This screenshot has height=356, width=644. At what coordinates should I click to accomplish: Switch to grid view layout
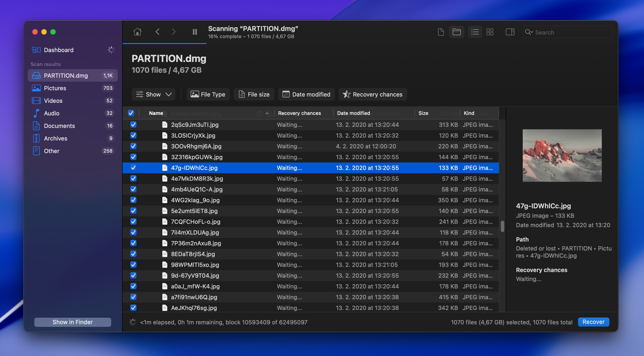pyautogui.click(x=490, y=32)
